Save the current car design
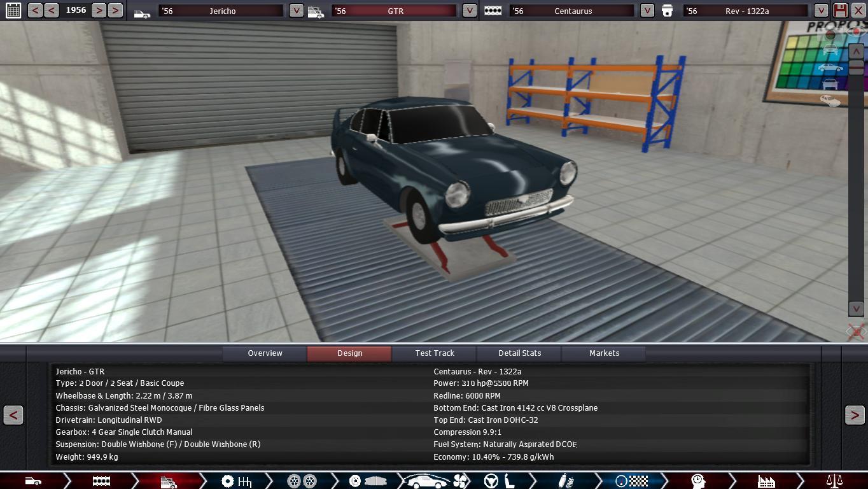The height and width of the screenshot is (489, 868). click(x=840, y=10)
